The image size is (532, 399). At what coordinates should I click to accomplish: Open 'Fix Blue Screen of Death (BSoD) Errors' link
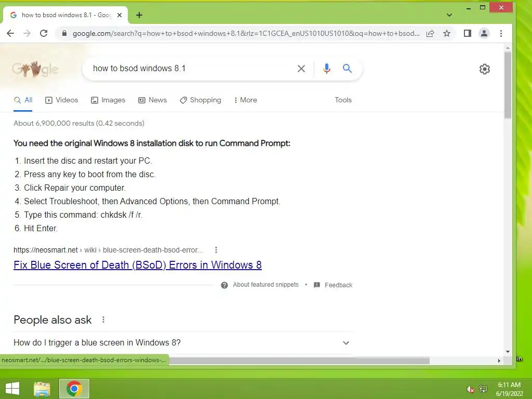point(137,265)
